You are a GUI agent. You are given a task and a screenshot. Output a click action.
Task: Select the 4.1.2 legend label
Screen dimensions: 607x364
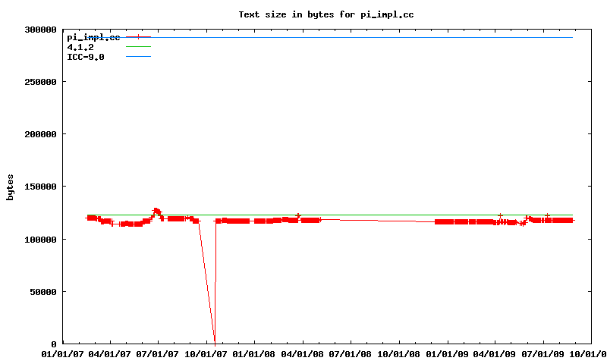pyautogui.click(x=80, y=47)
